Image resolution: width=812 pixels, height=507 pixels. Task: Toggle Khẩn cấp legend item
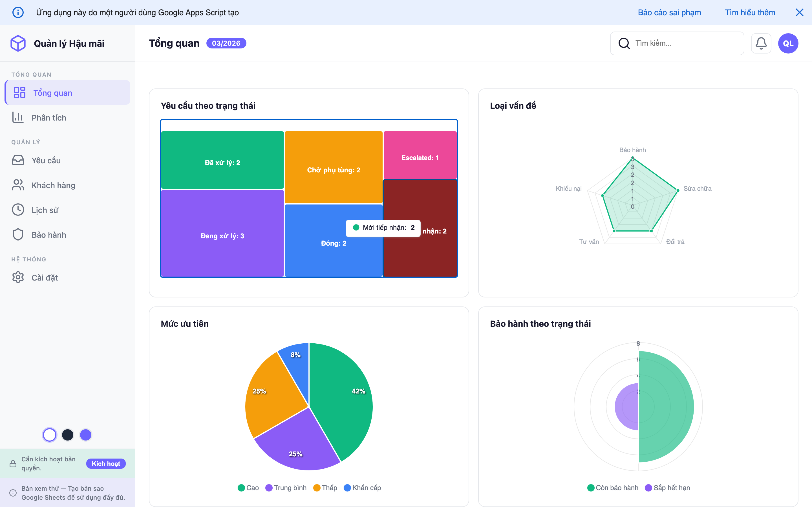[x=362, y=488]
